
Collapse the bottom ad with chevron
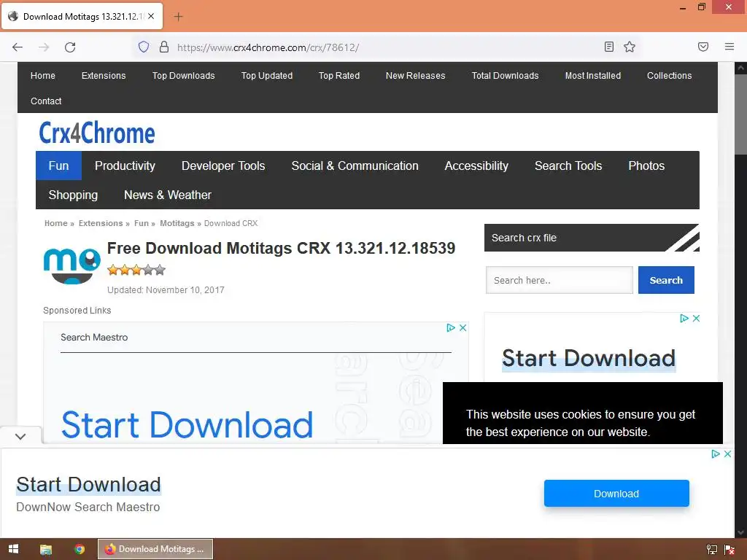click(20, 436)
